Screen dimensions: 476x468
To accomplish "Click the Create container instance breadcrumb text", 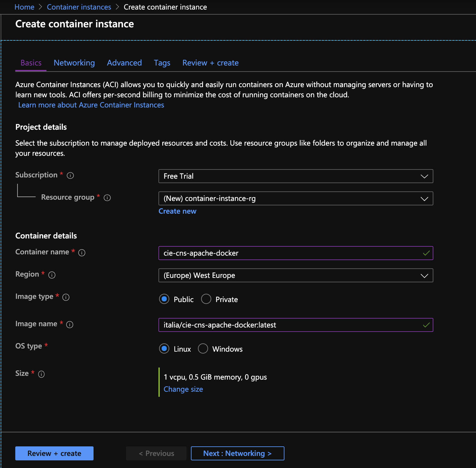I will [165, 7].
